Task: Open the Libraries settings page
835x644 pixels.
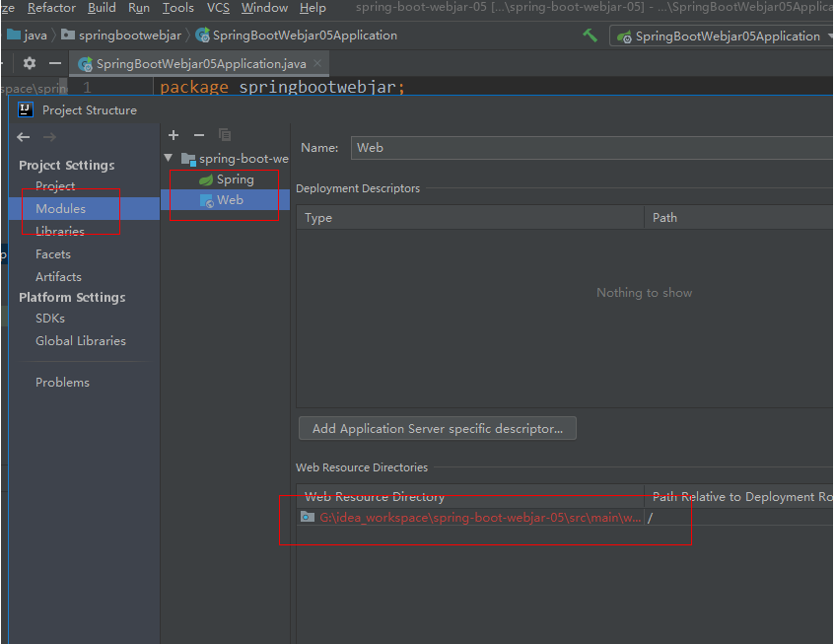Action: 60,231
